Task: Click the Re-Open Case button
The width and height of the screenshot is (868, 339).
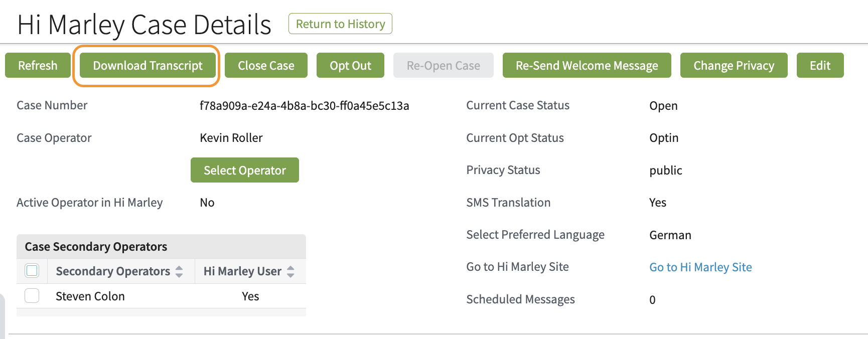Action: point(443,65)
